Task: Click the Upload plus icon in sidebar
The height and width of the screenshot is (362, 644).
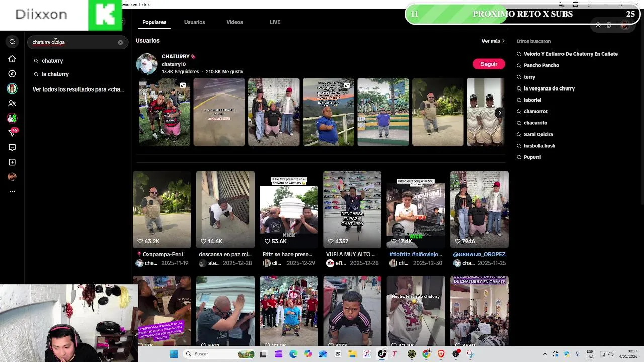Action: (x=12, y=162)
